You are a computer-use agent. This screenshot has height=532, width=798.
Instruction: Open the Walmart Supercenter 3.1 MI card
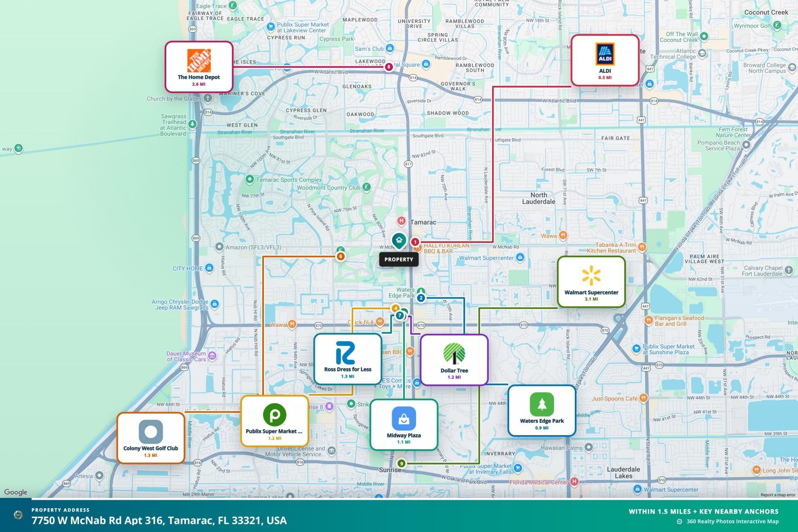pos(591,282)
